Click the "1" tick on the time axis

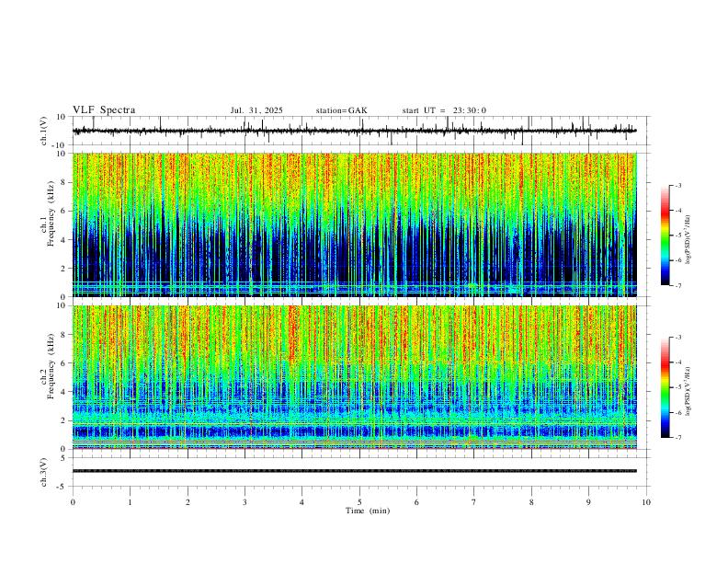pos(130,502)
